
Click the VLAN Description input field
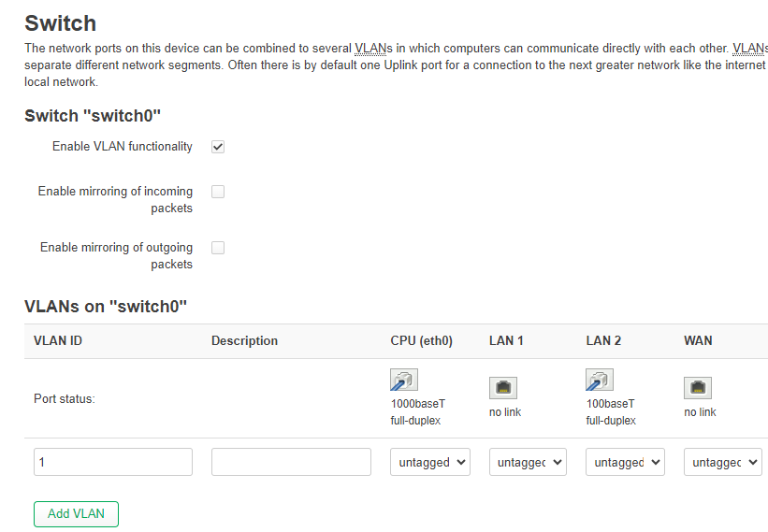pyautogui.click(x=291, y=462)
